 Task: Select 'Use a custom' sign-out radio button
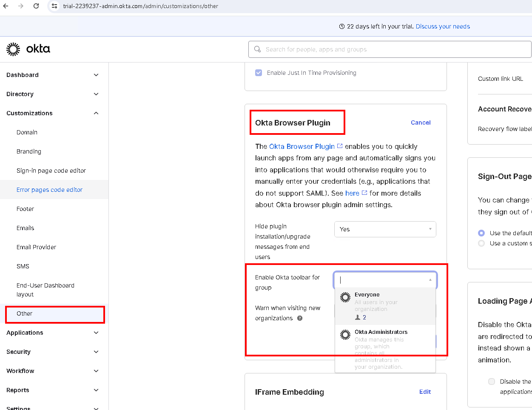481,243
